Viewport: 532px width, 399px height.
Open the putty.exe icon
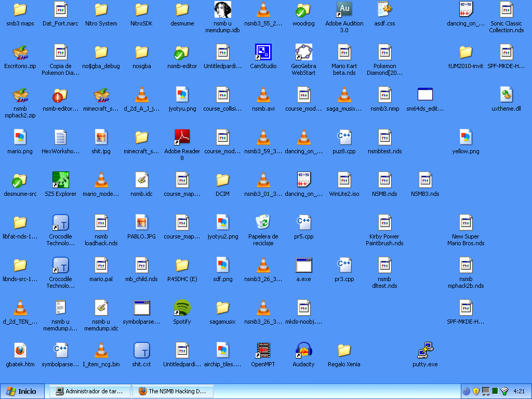(425, 351)
